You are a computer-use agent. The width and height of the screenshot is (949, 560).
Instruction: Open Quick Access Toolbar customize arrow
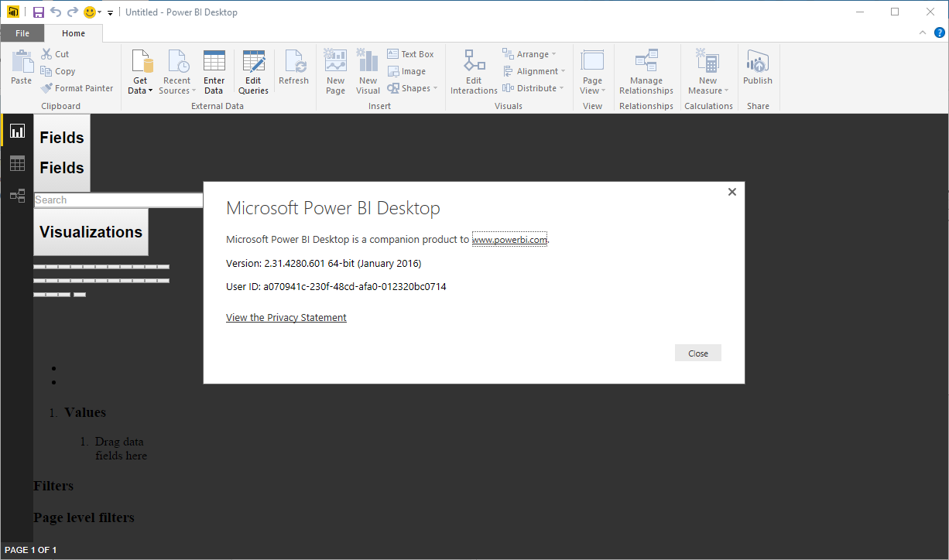click(110, 12)
